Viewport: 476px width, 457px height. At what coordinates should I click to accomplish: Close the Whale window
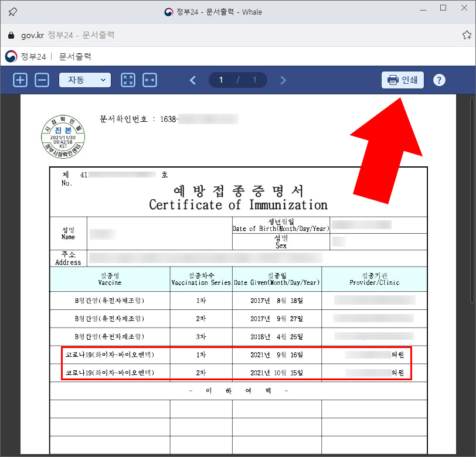point(464,8)
